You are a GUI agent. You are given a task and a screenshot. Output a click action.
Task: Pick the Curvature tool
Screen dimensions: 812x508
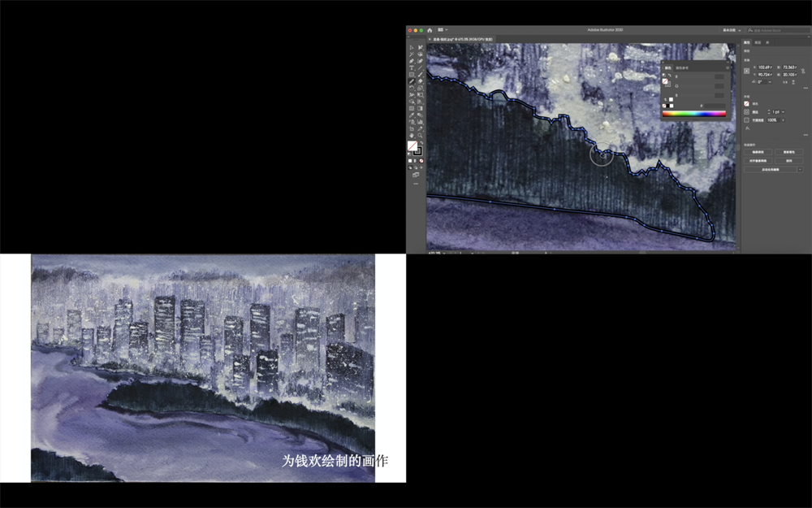click(420, 61)
